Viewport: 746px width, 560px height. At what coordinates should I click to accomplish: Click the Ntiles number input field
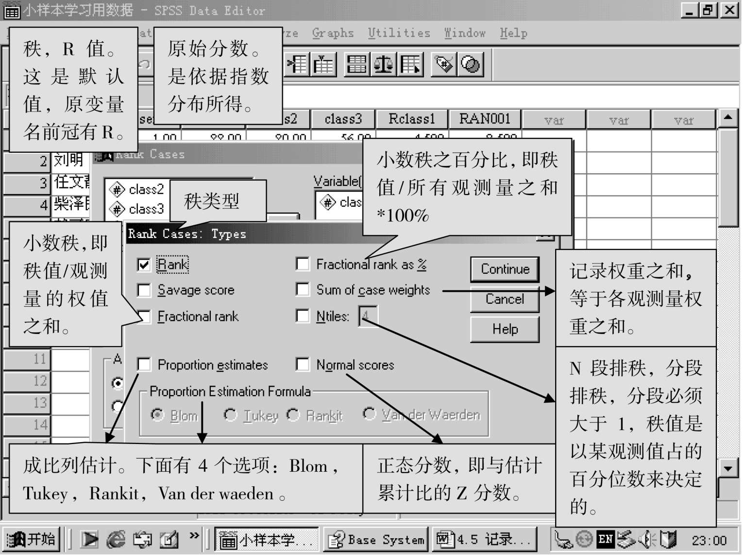pos(368,316)
